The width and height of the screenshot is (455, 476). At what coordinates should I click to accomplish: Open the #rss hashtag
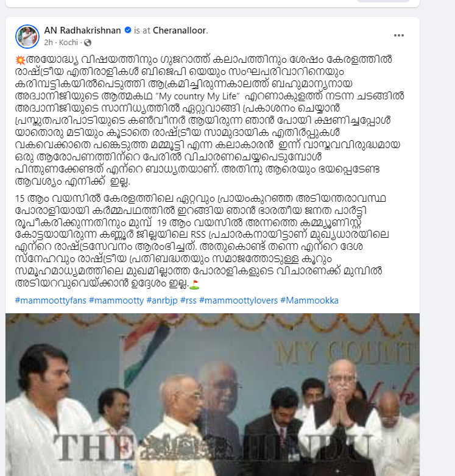[188, 300]
